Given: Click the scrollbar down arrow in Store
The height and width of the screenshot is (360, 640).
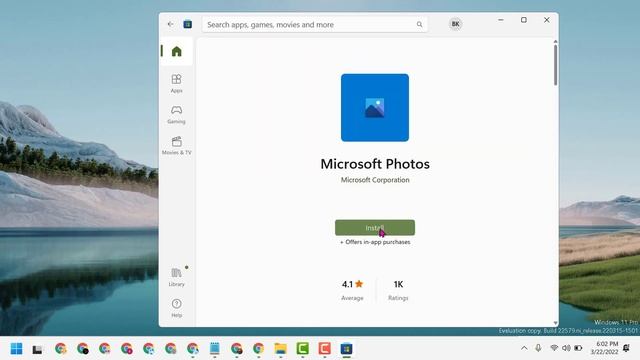Looking at the screenshot, I should [555, 323].
